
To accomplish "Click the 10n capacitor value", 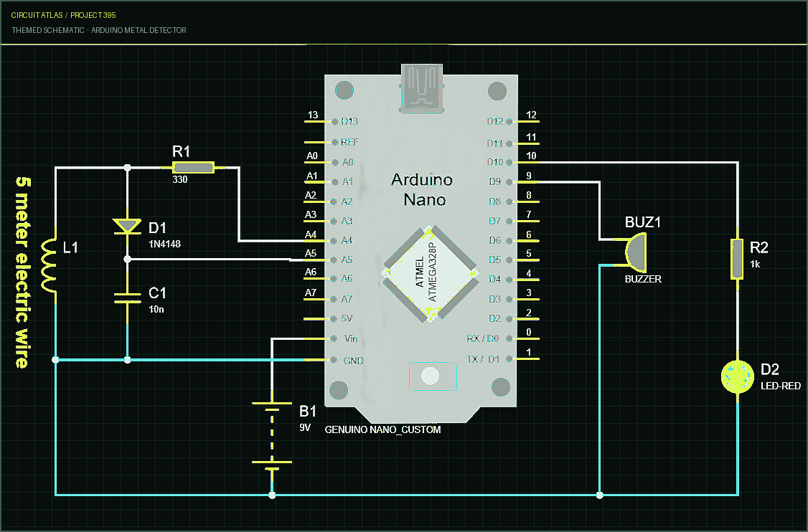I will click(x=156, y=310).
